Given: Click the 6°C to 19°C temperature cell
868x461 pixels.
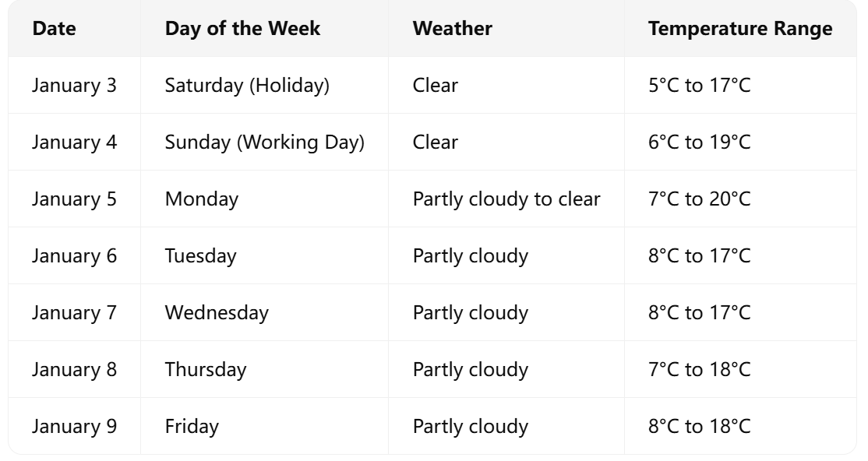Looking at the screenshot, I should click(x=699, y=142).
